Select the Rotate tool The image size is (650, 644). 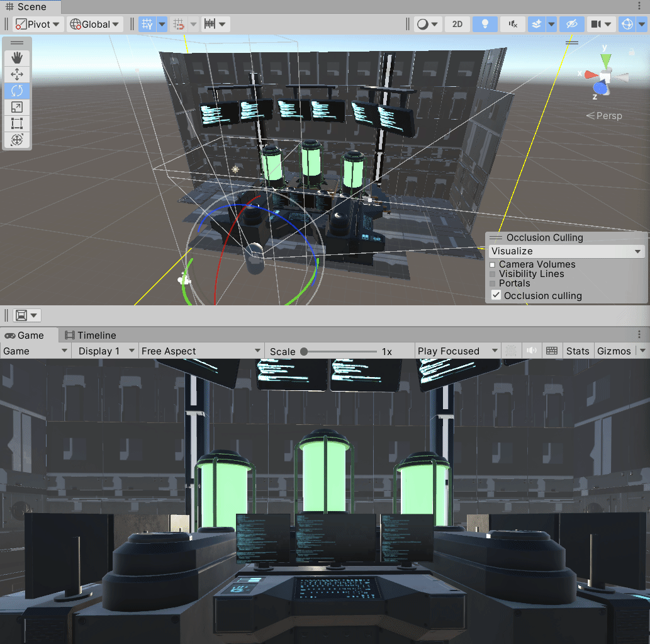[16, 91]
